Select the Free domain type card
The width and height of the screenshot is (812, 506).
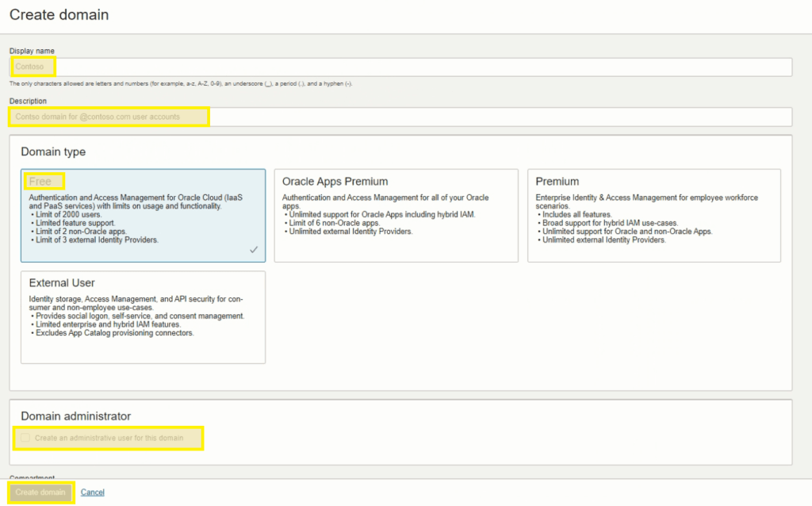coord(143,214)
